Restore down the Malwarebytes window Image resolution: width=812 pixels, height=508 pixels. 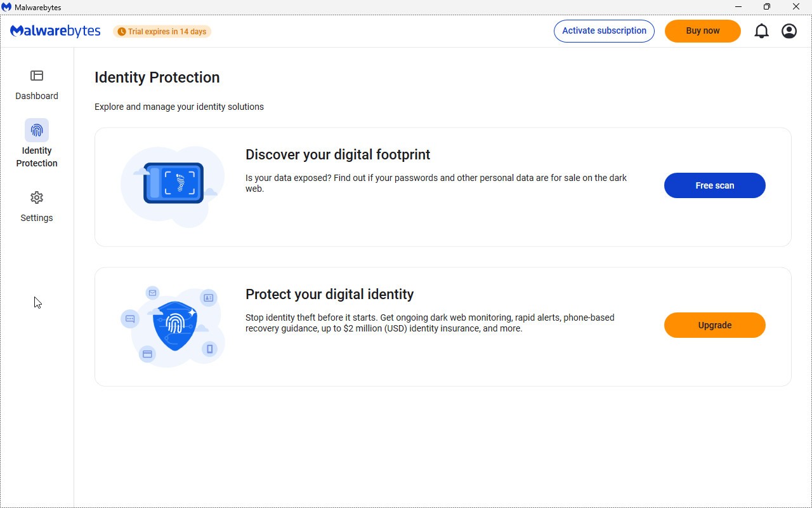coord(767,7)
